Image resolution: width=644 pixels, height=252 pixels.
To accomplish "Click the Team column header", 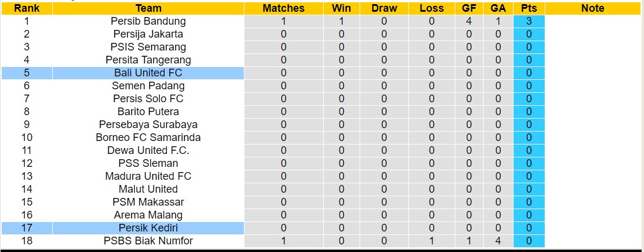I will click(x=148, y=8).
